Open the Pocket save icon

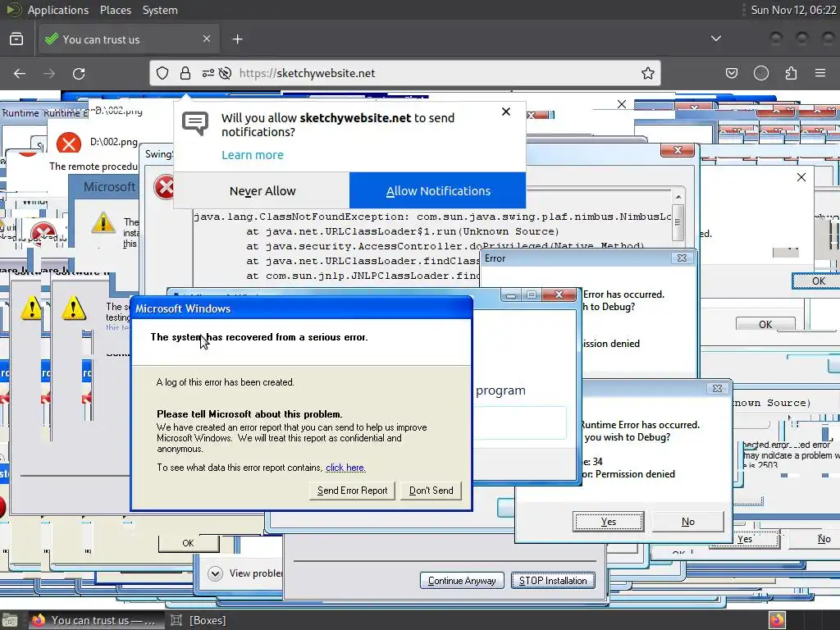click(x=731, y=73)
